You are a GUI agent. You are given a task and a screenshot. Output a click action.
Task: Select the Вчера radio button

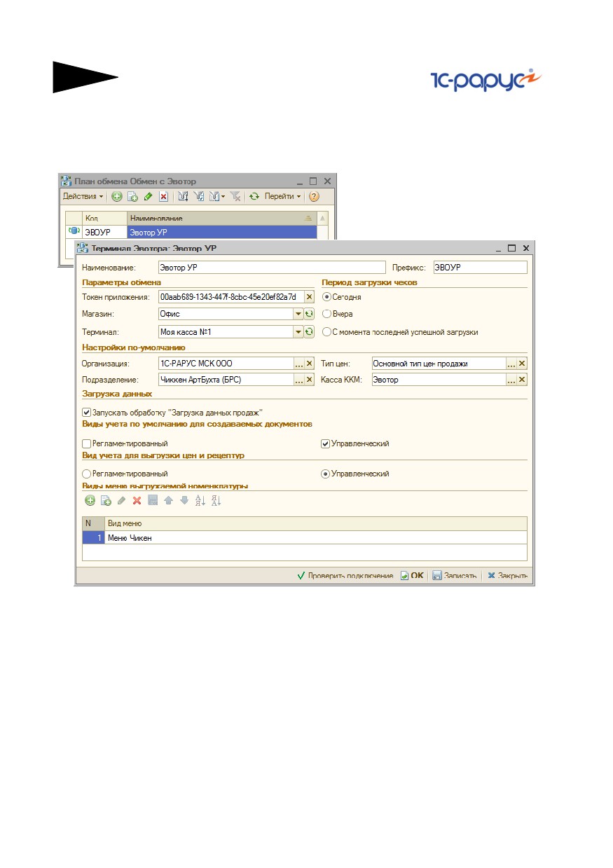(x=326, y=314)
